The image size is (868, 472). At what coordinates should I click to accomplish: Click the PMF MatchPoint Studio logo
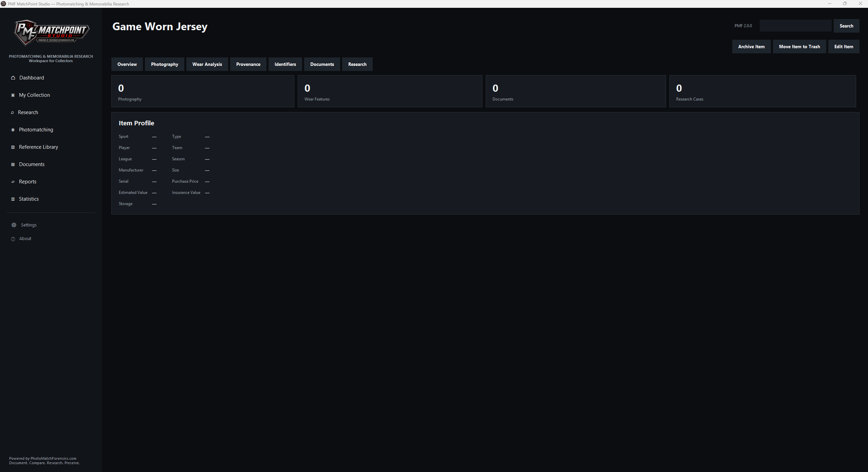click(x=51, y=33)
